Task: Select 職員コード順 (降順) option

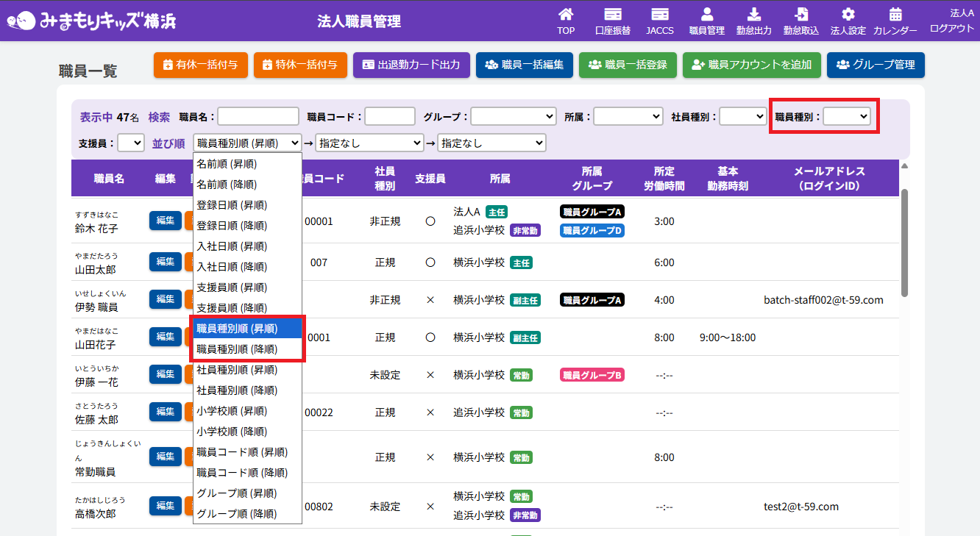Action: [x=247, y=473]
